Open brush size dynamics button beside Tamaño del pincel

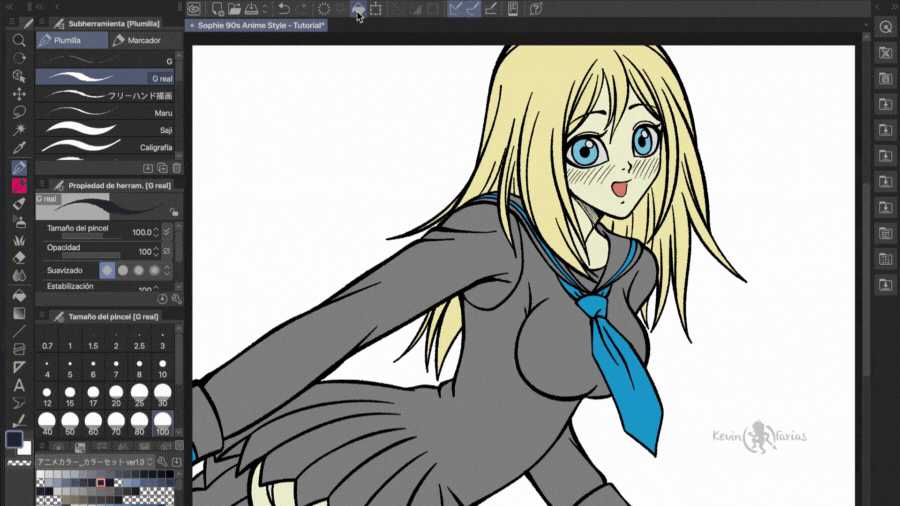(166, 232)
